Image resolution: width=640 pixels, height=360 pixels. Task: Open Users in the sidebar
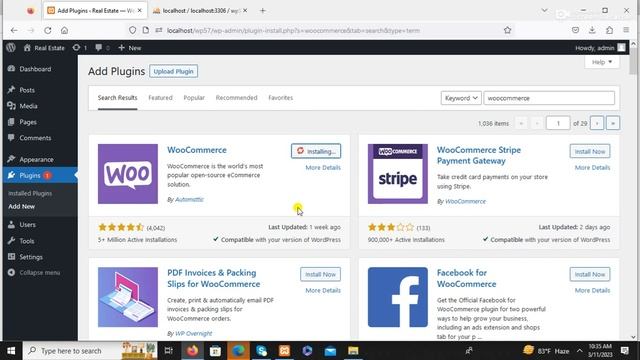click(27, 224)
